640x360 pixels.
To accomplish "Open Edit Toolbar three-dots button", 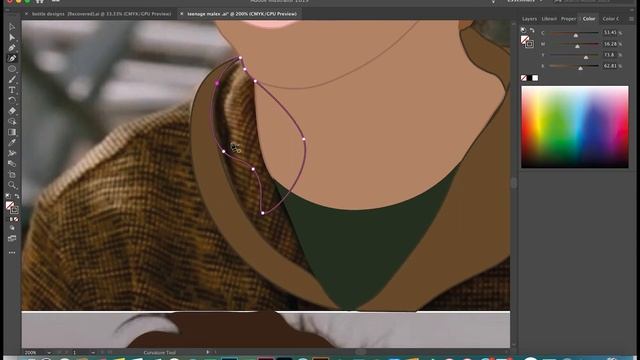I will (12, 253).
